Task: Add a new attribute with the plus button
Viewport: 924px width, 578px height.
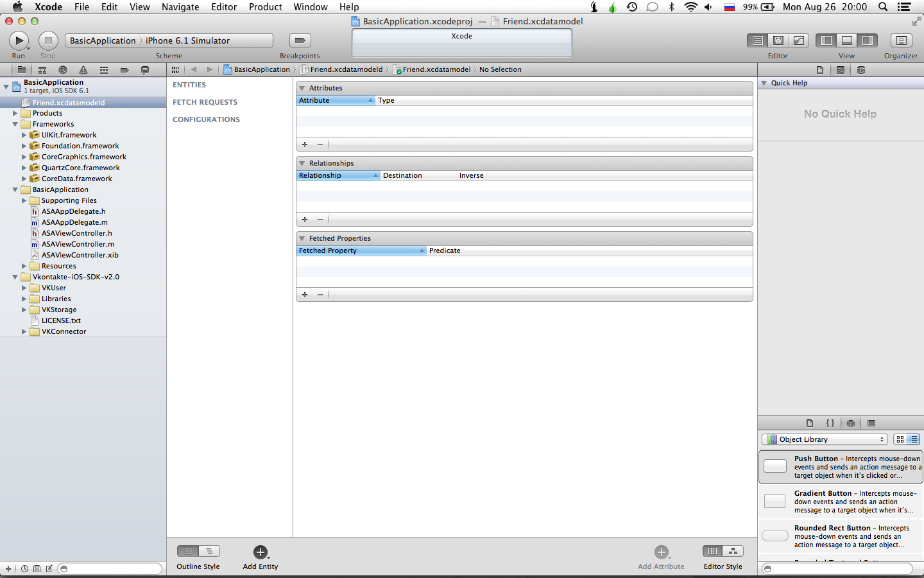Action: tap(305, 144)
